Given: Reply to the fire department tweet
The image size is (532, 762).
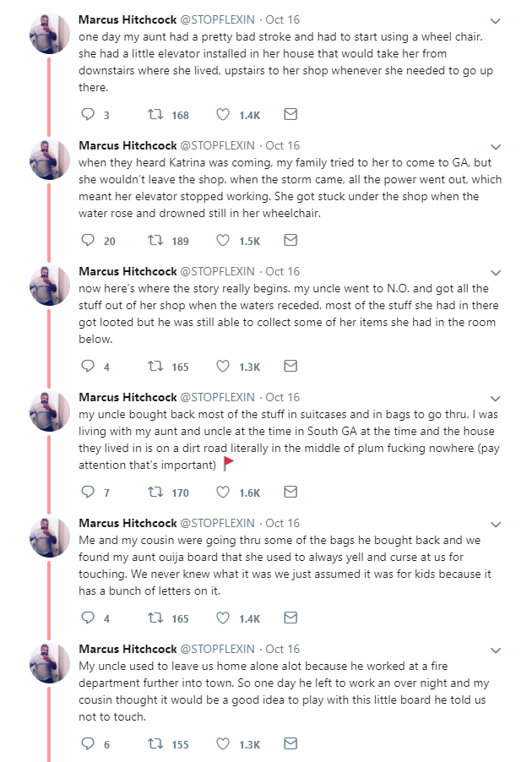Looking at the screenshot, I should pos(88,743).
